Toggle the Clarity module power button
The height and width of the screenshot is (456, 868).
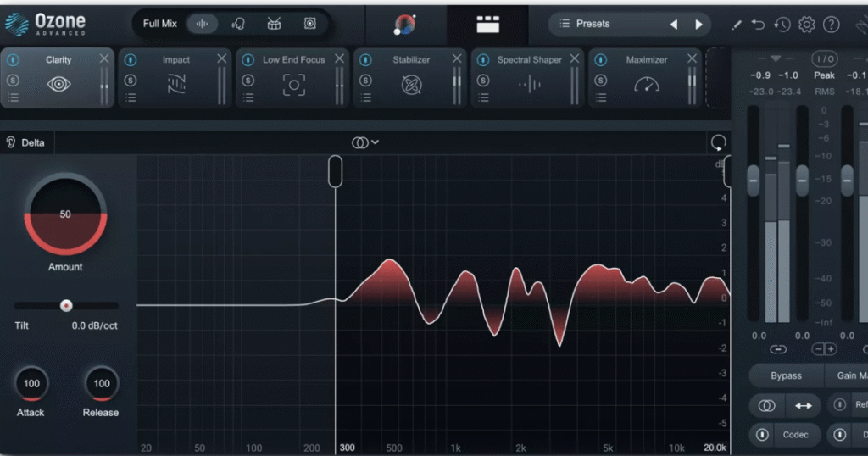(13, 59)
